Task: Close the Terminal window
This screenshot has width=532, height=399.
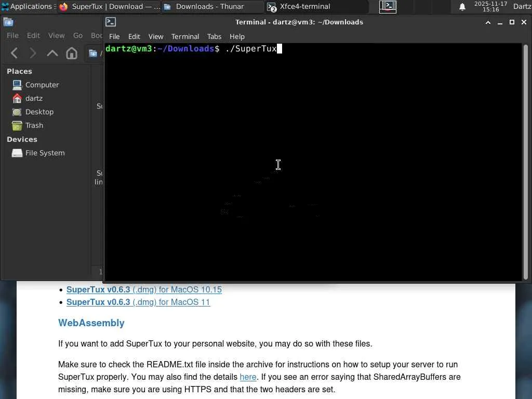Action: 524,22
